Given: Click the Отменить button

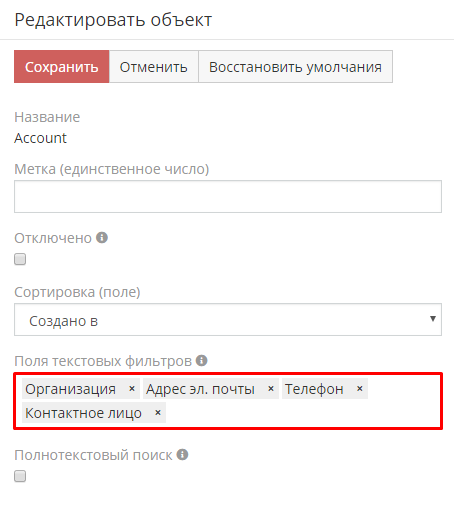Looking at the screenshot, I should (154, 67).
